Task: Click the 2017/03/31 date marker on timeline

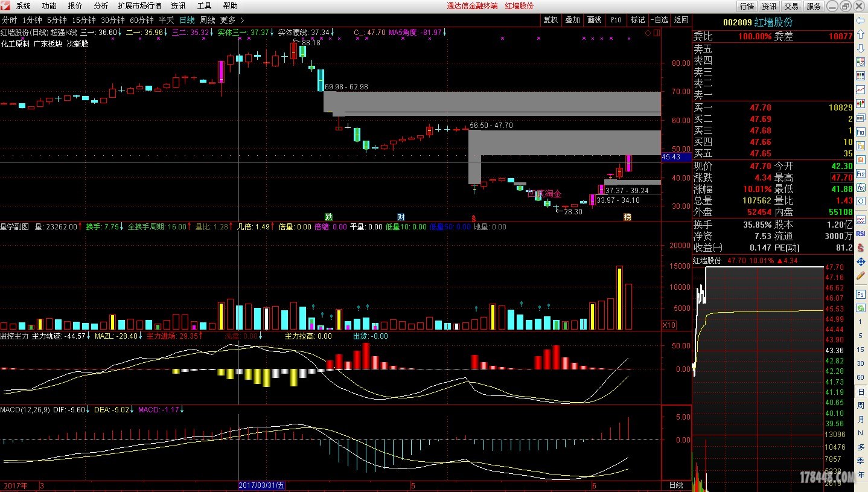Action: click(x=262, y=485)
